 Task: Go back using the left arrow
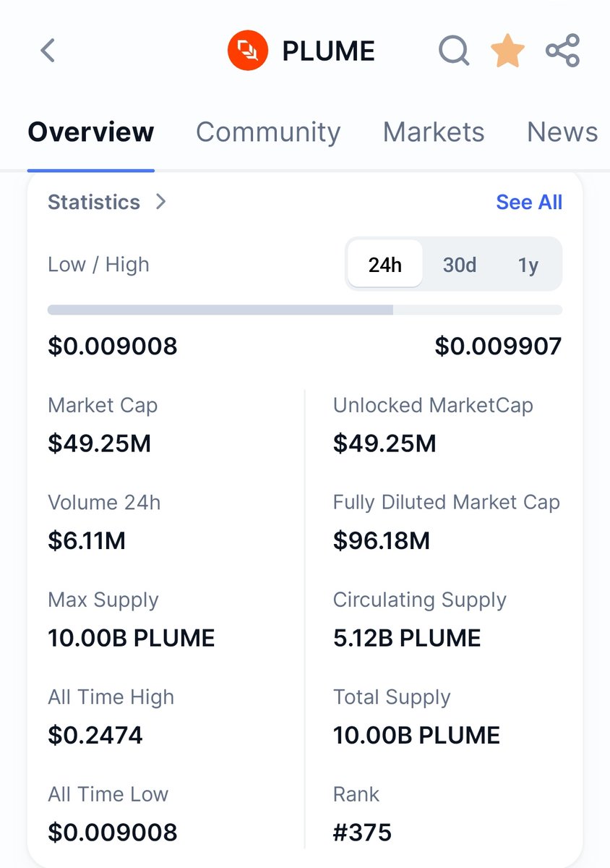[48, 51]
